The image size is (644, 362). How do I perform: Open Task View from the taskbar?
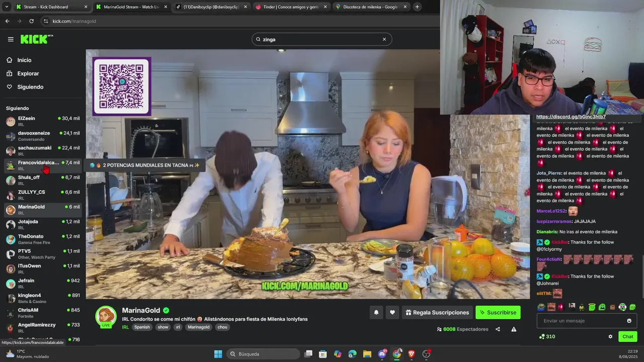pyautogui.click(x=308, y=354)
